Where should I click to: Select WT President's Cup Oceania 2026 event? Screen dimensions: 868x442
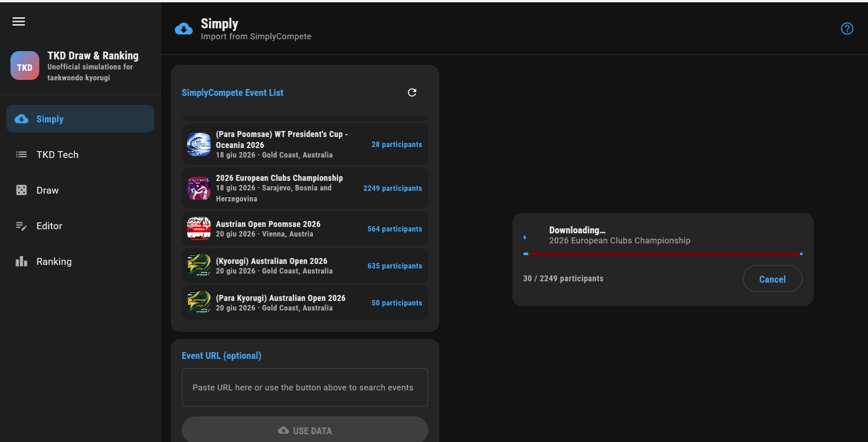(x=305, y=144)
